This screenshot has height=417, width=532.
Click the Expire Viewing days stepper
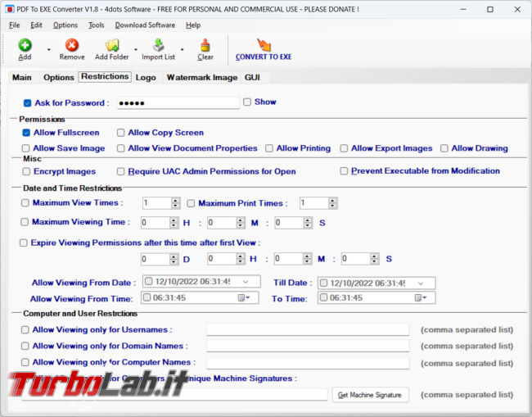point(174,259)
